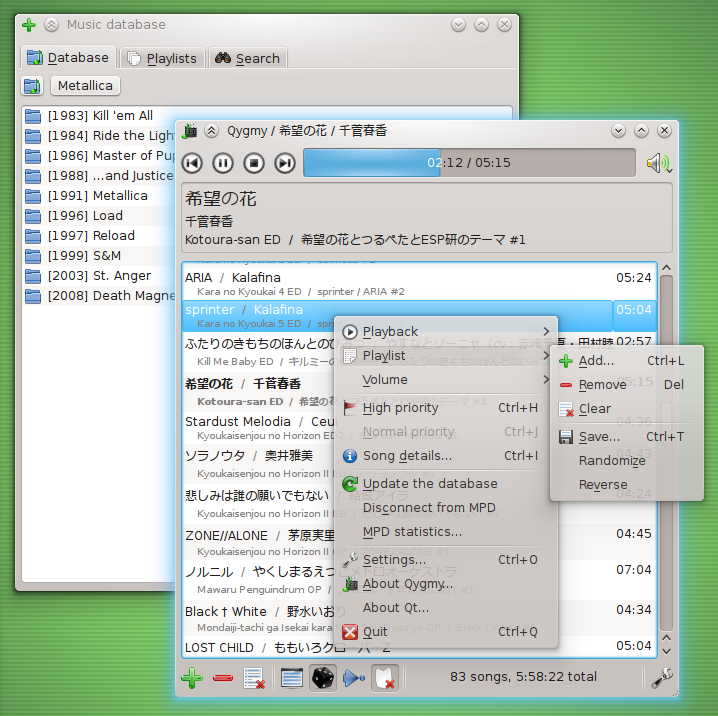Click green plus icon in Music database titlebar

pyautogui.click(x=29, y=25)
